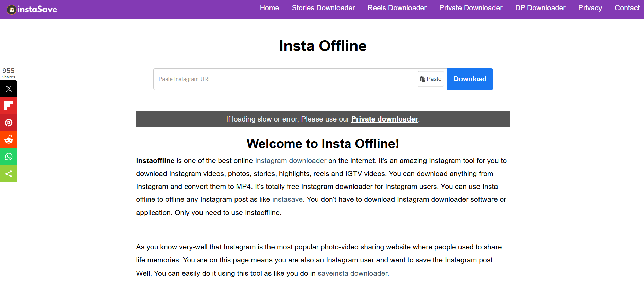Open Stories Downloader in navigation
This screenshot has width=644, height=291.
(x=323, y=8)
